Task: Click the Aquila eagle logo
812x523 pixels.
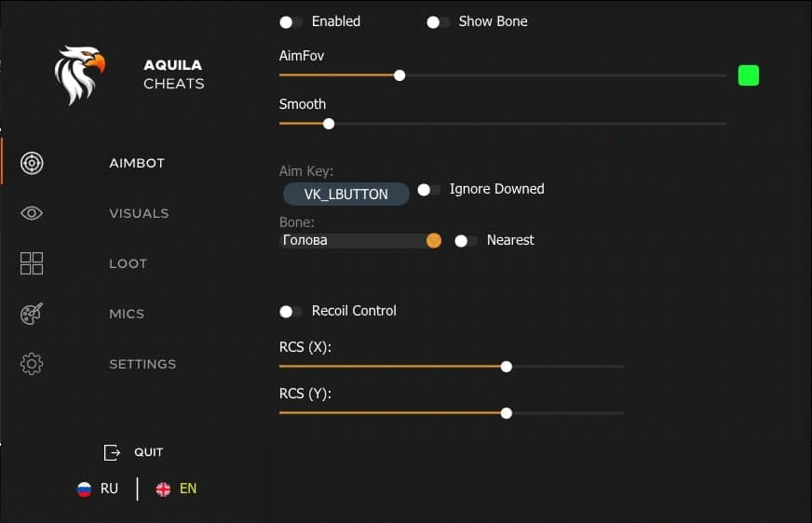Action: coord(80,75)
